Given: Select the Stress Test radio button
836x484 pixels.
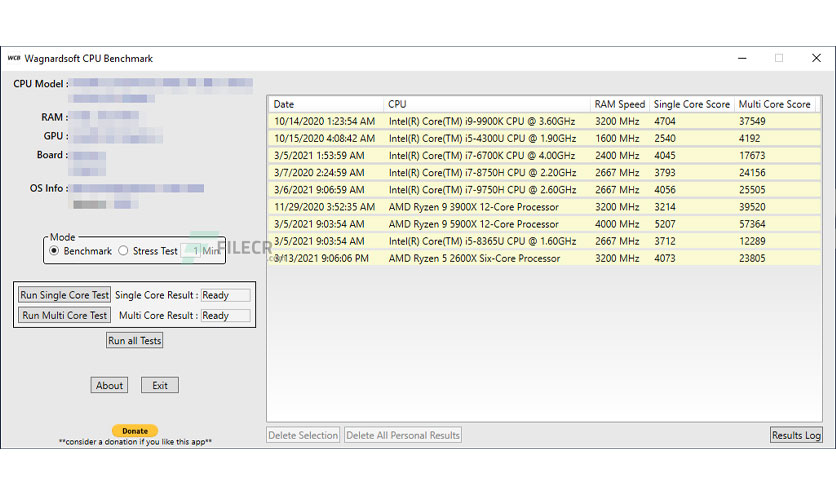Looking at the screenshot, I should pos(123,251).
